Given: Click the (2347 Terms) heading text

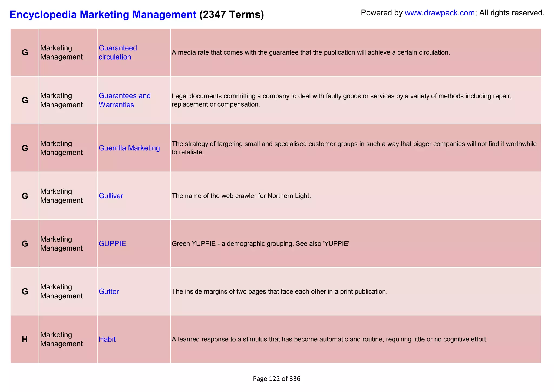Looking at the screenshot, I should (x=232, y=14).
